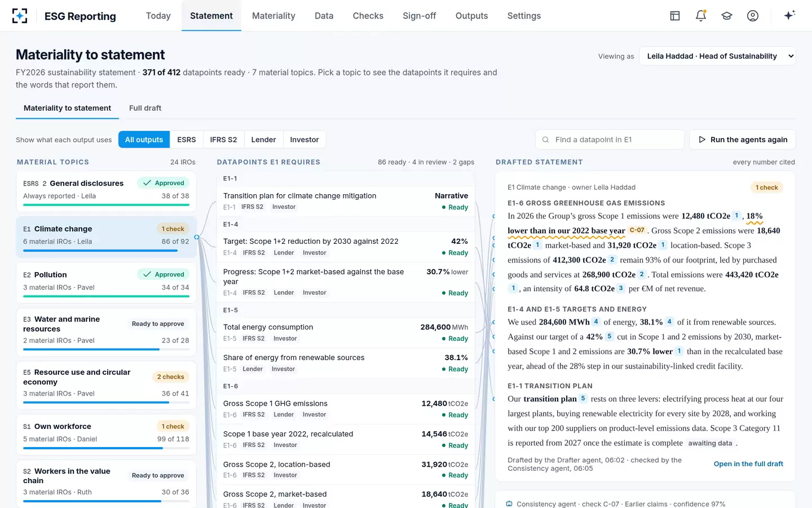Select the Materiality to statement sub-tab
Image resolution: width=812 pixels, height=508 pixels.
(x=67, y=108)
